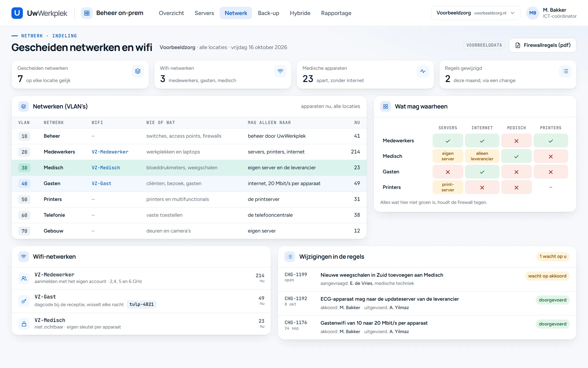Click the pulse icon in Medische apparaten card
The image size is (588, 368).
point(423,71)
